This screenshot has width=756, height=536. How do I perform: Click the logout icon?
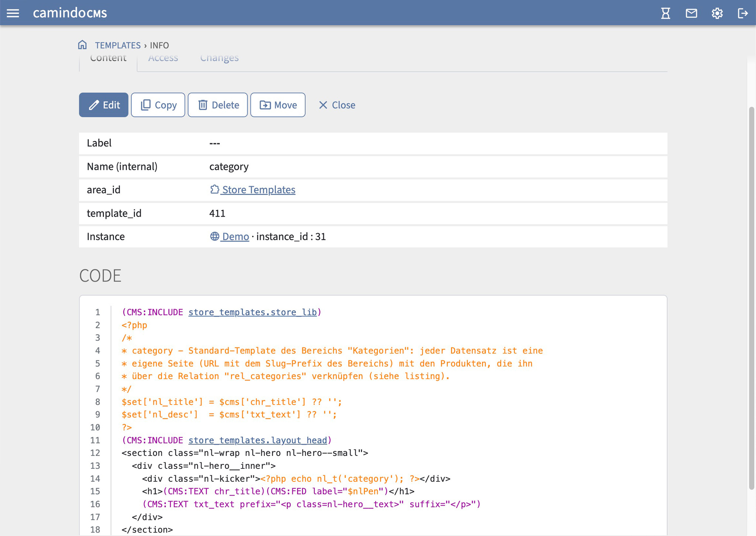pos(743,13)
